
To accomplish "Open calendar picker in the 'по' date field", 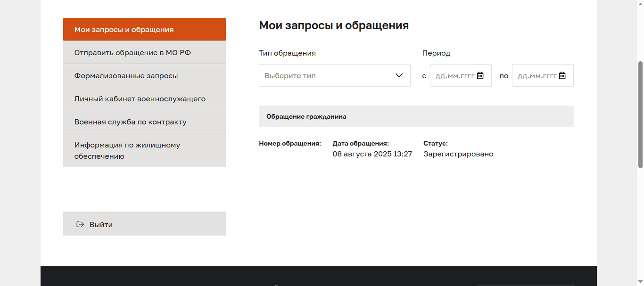I will coord(562,75).
